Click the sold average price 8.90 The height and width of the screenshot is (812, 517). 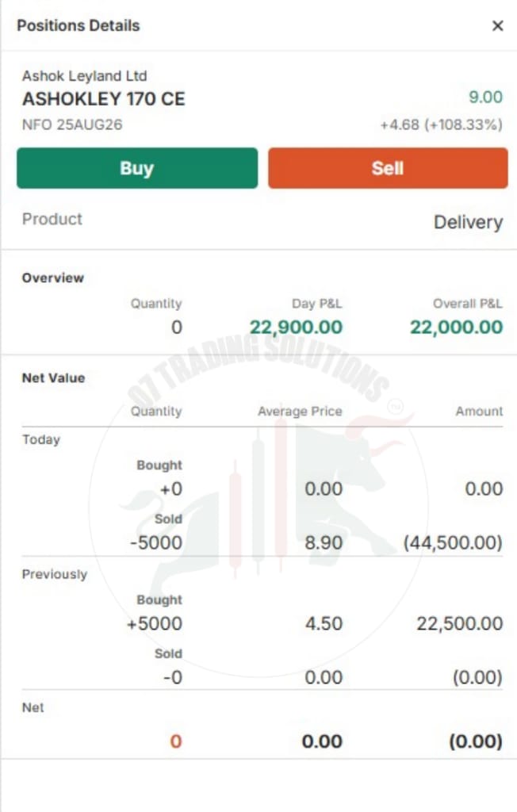point(324,542)
